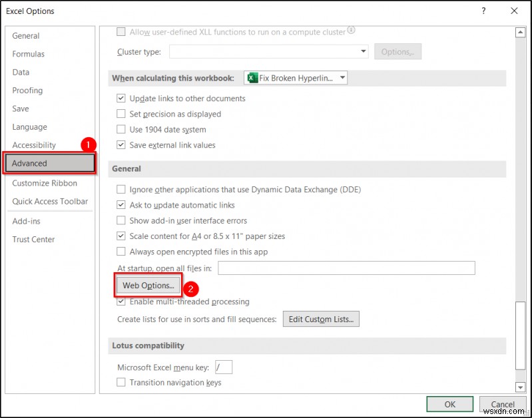Click the Microsoft Excel menu key field
Viewport: 532px width, 418px height.
(224, 367)
